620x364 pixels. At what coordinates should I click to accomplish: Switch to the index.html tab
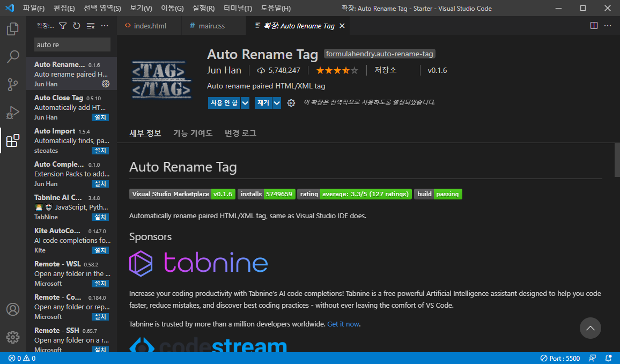[150, 26]
